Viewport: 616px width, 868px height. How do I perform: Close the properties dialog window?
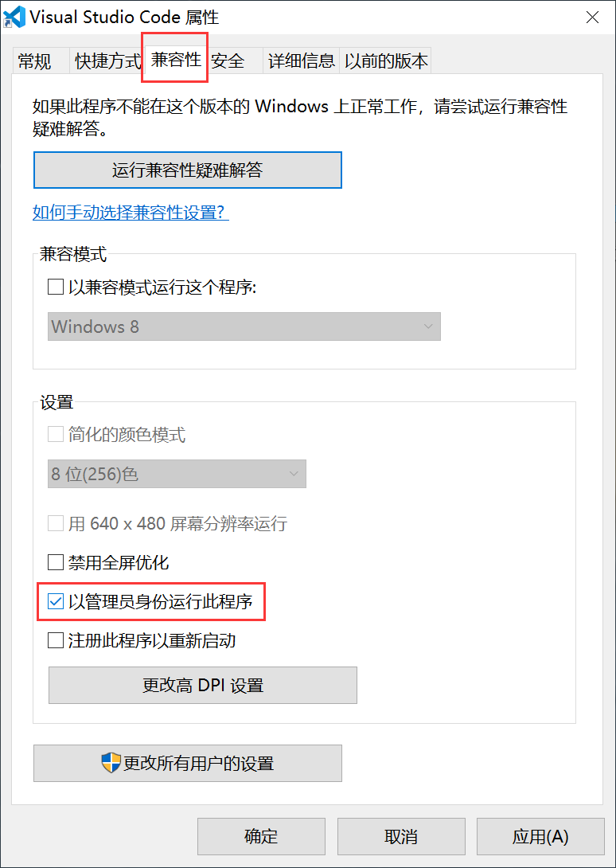pyautogui.click(x=592, y=18)
